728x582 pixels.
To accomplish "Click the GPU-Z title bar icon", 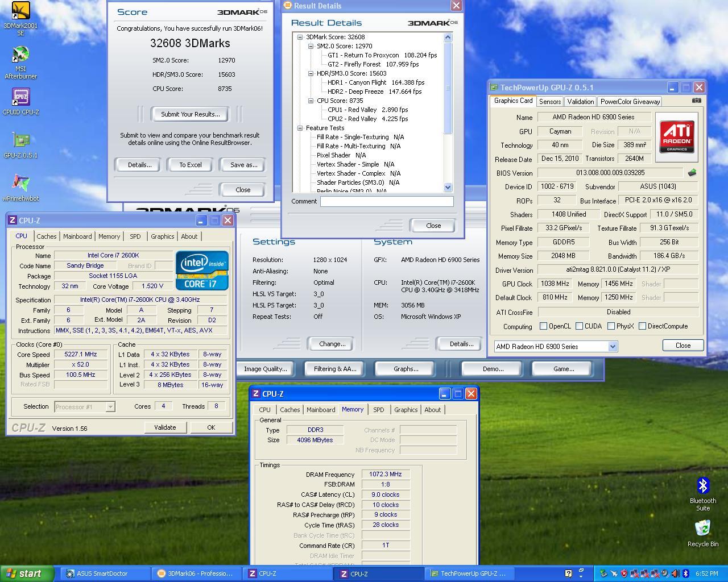I will (x=494, y=88).
